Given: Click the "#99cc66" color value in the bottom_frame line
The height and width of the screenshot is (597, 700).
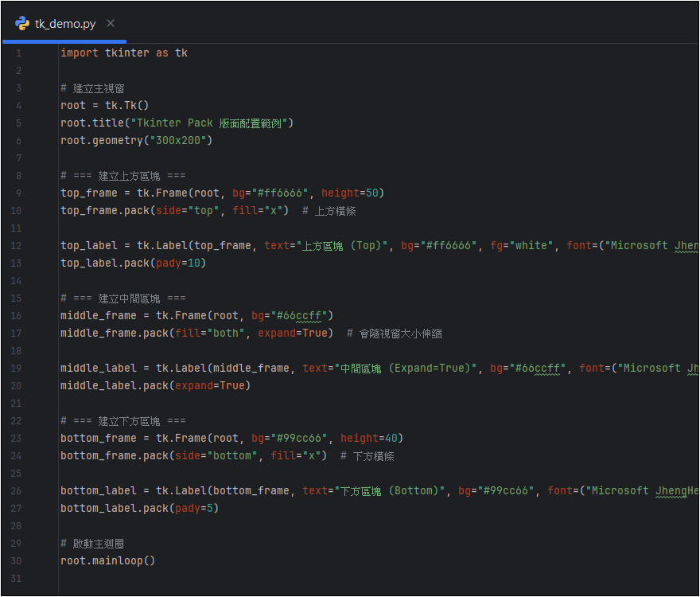Looking at the screenshot, I should coord(302,439).
